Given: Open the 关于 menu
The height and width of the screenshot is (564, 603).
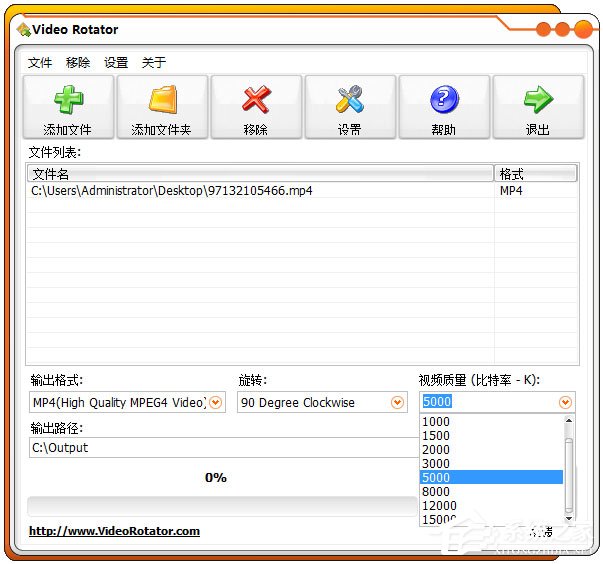Looking at the screenshot, I should click(154, 62).
